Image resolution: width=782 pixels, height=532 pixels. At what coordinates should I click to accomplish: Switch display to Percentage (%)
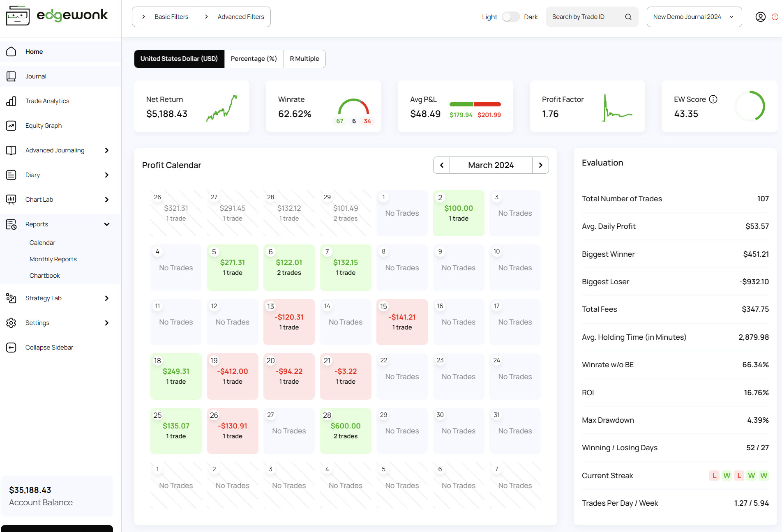point(254,59)
